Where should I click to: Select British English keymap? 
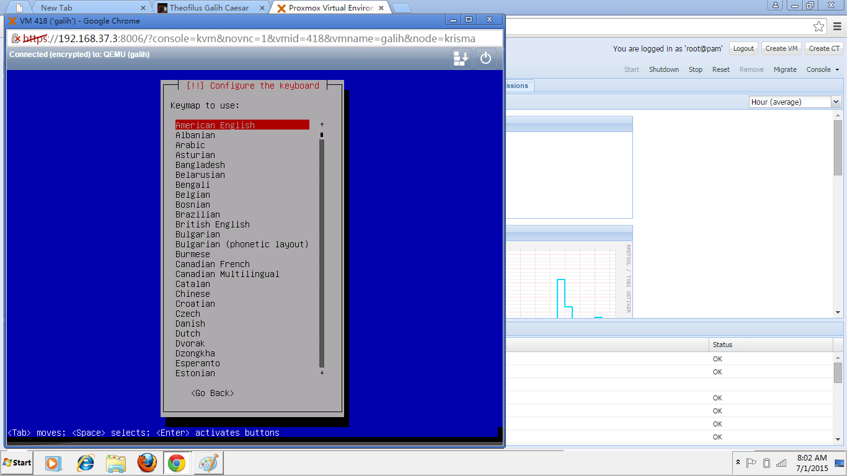coord(213,224)
